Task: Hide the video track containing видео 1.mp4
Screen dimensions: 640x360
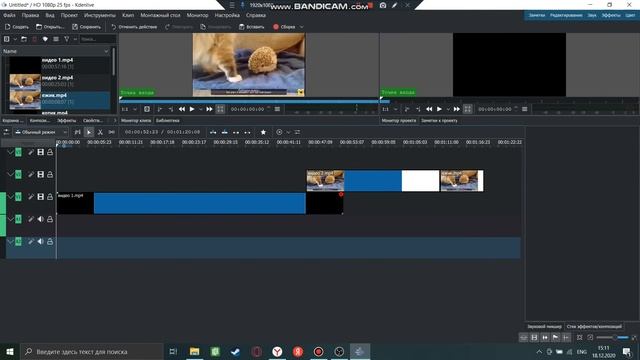Action: click(40, 197)
